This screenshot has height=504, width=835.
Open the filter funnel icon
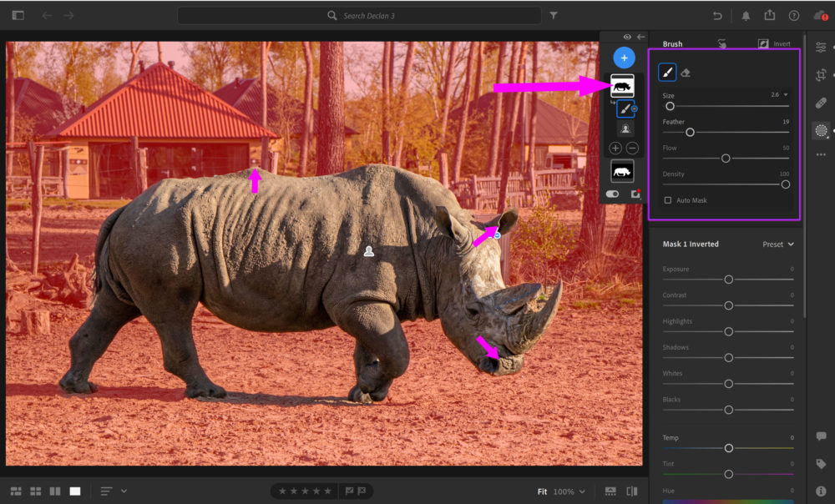pyautogui.click(x=554, y=15)
